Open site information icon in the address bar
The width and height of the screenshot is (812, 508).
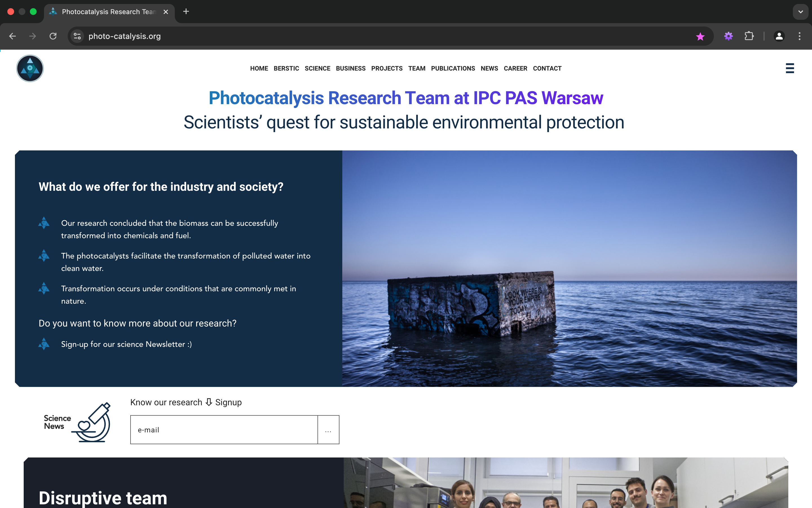coord(78,36)
